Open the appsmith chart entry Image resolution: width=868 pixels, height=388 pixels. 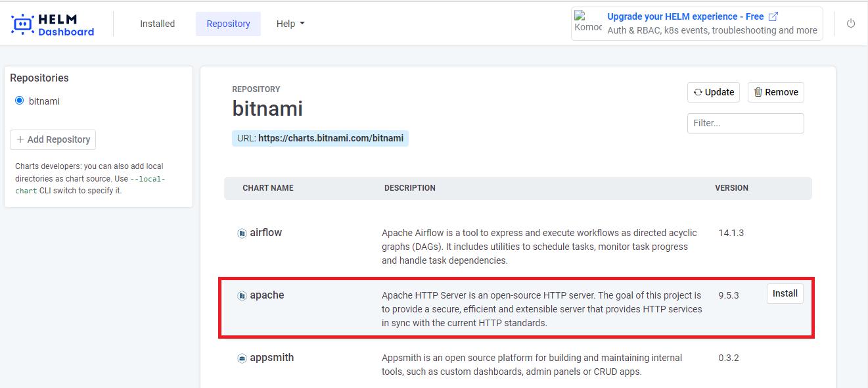click(x=271, y=358)
